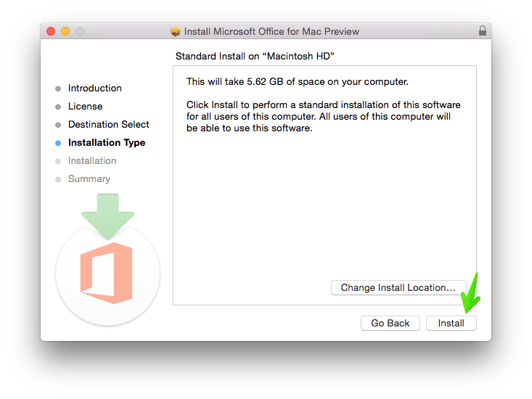Return to previous step with Go Back
532x399 pixels.
click(390, 323)
